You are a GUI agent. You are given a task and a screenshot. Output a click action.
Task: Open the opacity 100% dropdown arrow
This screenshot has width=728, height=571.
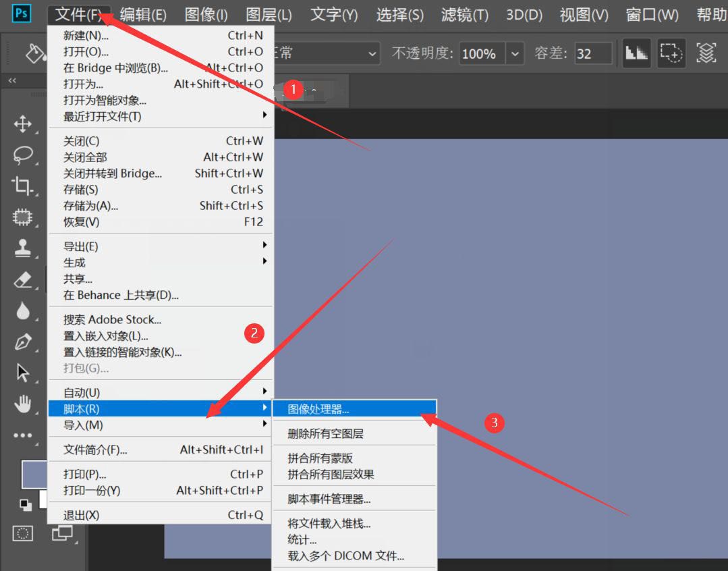coord(515,53)
